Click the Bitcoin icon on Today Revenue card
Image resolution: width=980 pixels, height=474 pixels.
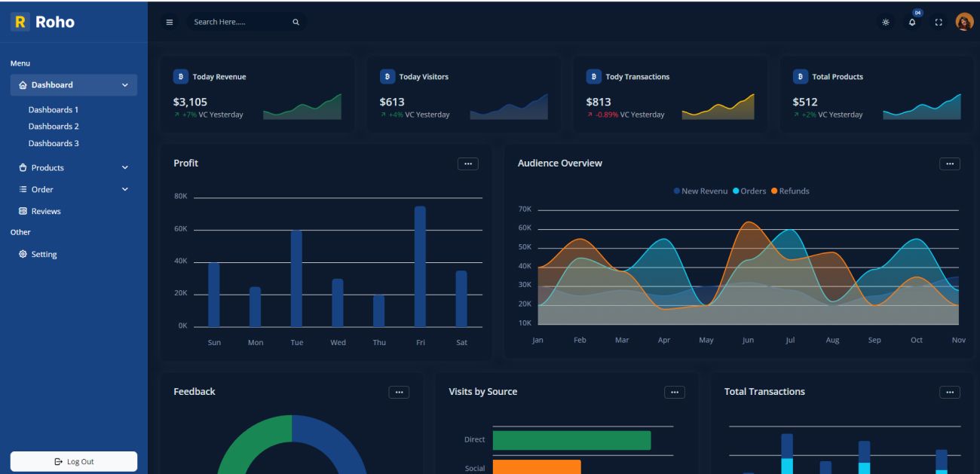point(181,75)
